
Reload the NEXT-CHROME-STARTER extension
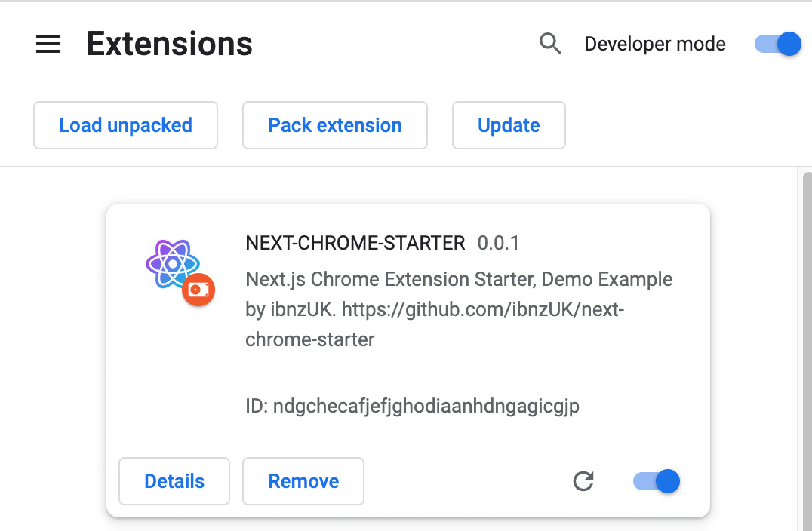[583, 481]
